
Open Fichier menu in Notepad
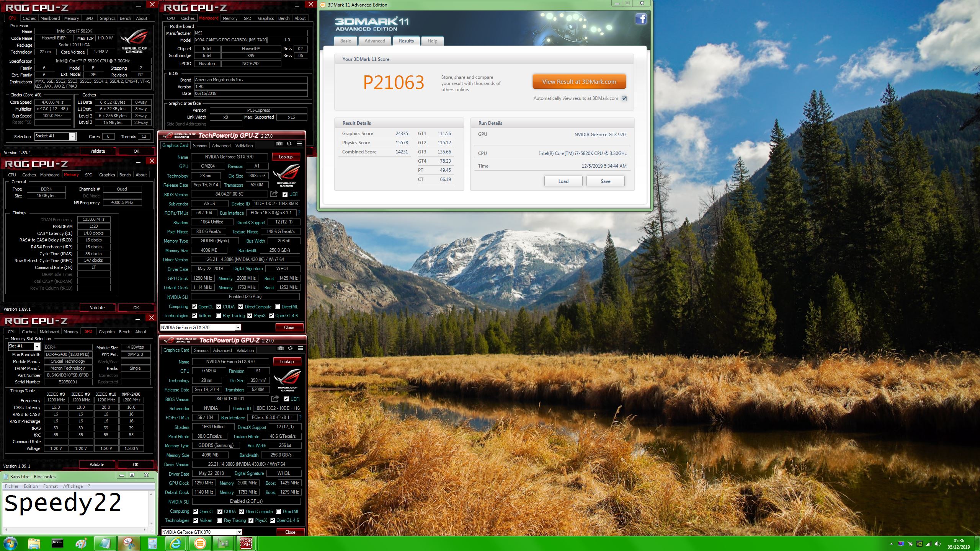tap(11, 486)
